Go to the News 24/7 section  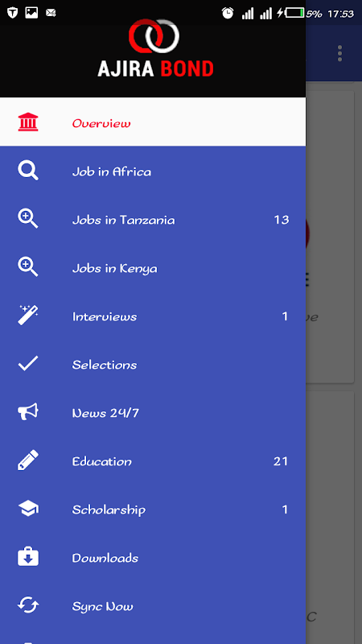coord(153,413)
